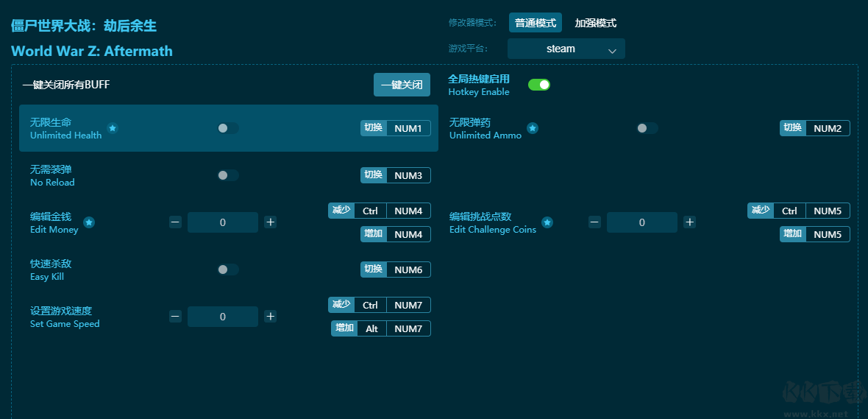Viewport: 868px width, 419px height.
Task: Click the Edit Challenge Coins text label
Action: click(x=493, y=230)
